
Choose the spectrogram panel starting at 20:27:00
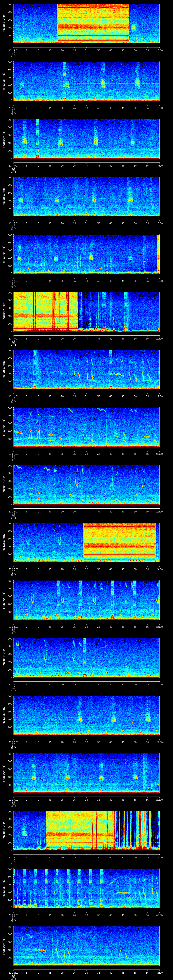point(87,773)
